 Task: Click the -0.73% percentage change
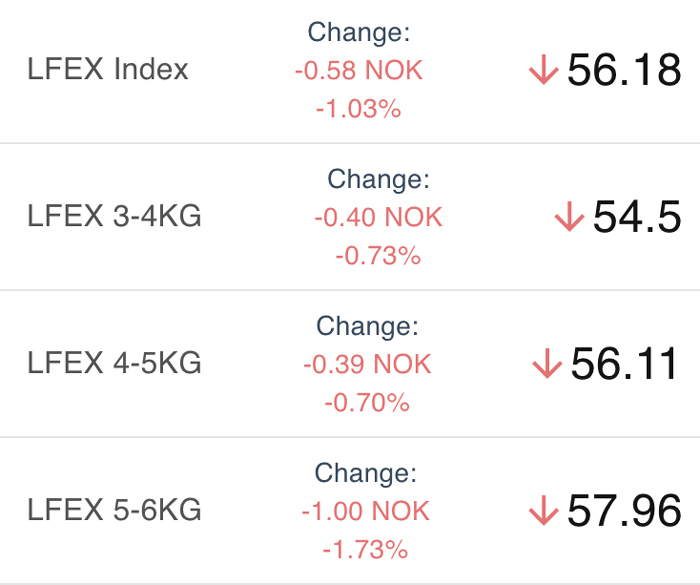coord(378,256)
